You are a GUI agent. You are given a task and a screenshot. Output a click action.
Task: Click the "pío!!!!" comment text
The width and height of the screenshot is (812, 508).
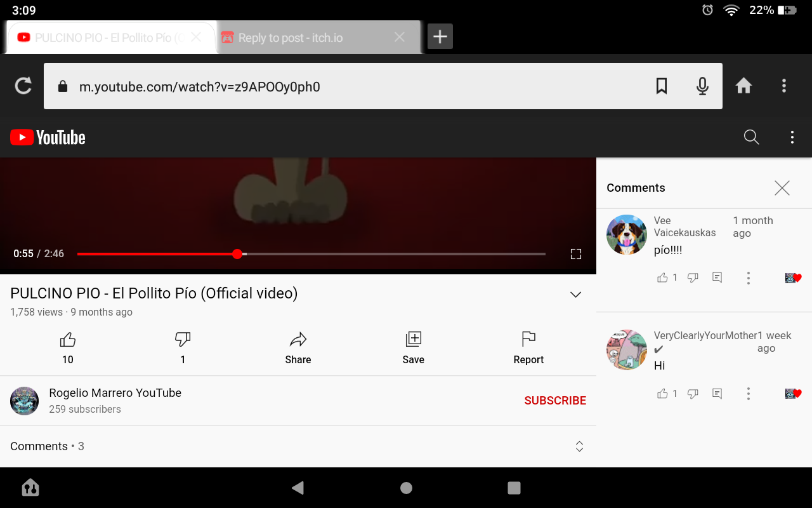668,250
